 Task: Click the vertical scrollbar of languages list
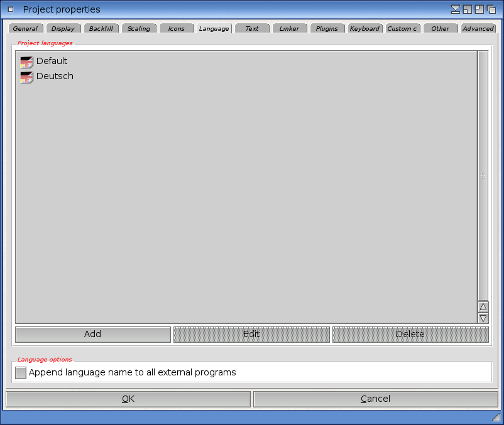pyautogui.click(x=483, y=176)
